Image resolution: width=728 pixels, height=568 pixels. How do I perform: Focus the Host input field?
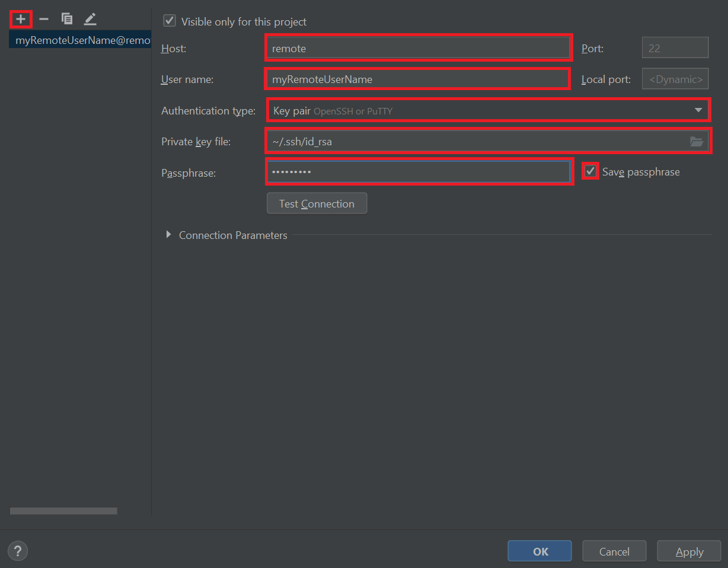click(419, 48)
